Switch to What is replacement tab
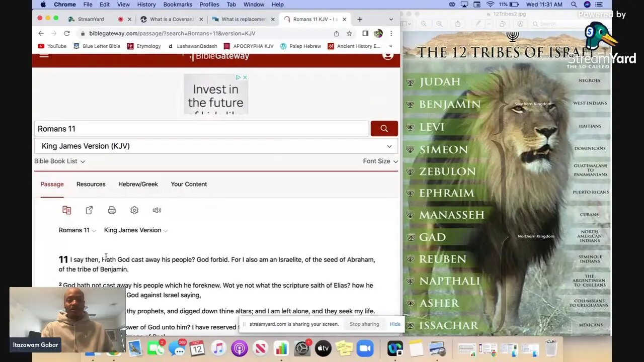 [x=243, y=19]
